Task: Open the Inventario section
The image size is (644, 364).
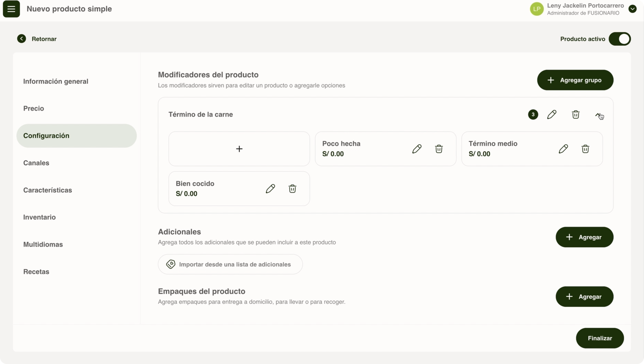Action: [39, 217]
